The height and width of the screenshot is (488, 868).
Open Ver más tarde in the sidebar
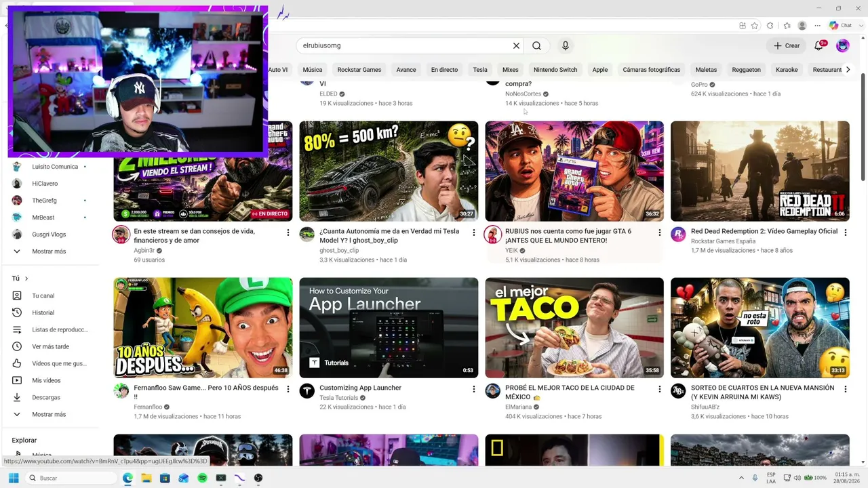click(x=50, y=346)
